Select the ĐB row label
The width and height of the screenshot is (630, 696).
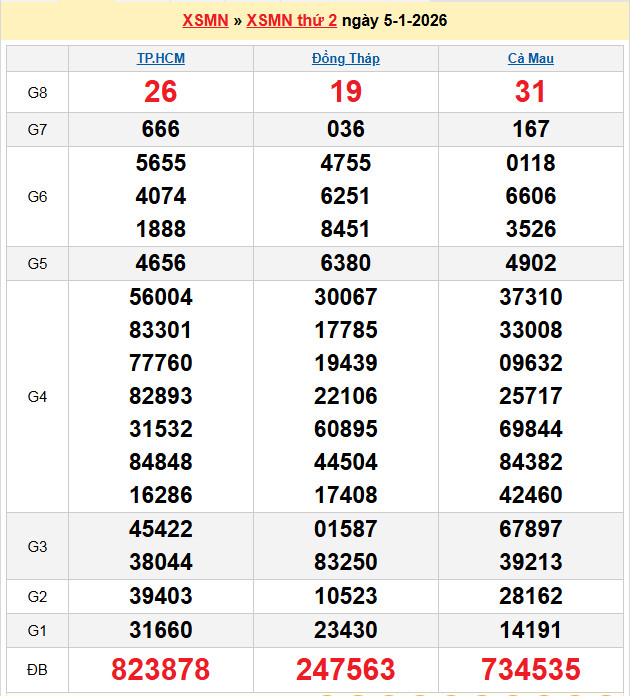click(x=37, y=669)
